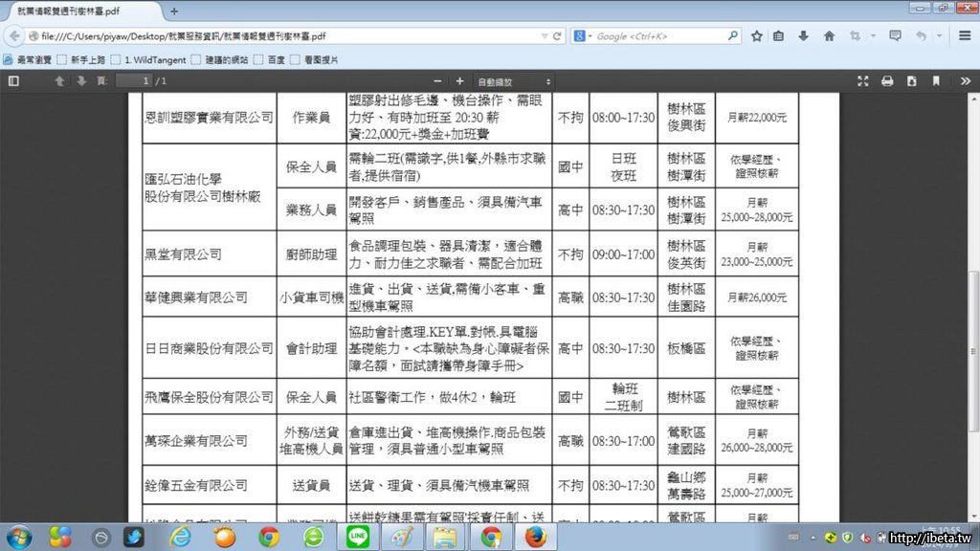Bookmark this page with star icon
980x551 pixels.
pyautogui.click(x=757, y=36)
